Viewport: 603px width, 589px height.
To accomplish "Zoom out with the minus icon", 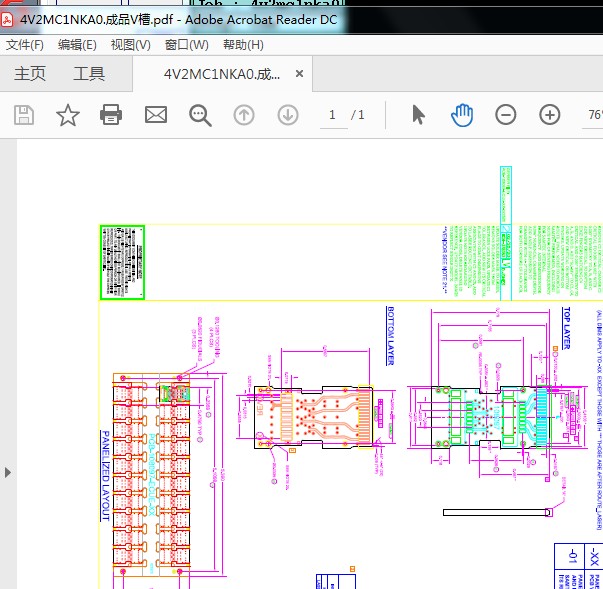I will (506, 115).
